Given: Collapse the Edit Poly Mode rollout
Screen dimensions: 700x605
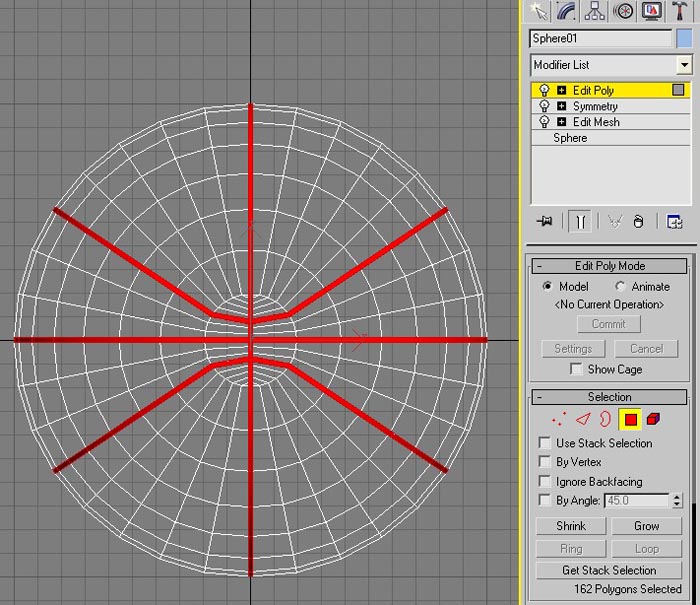Looking at the screenshot, I should 609,266.
